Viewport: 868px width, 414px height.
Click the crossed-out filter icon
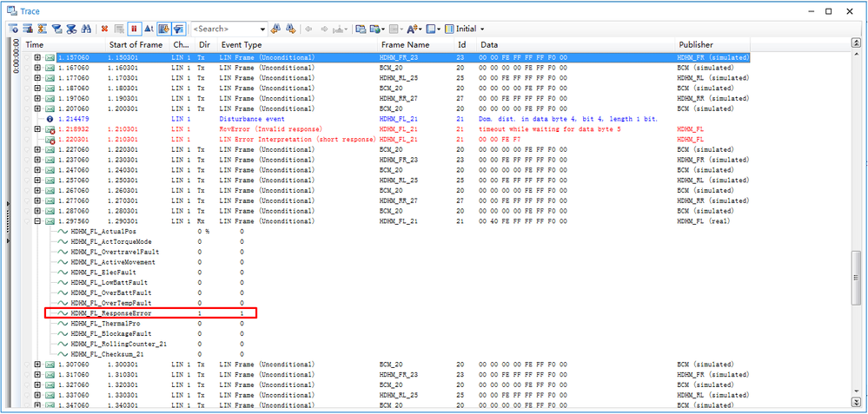[71, 29]
